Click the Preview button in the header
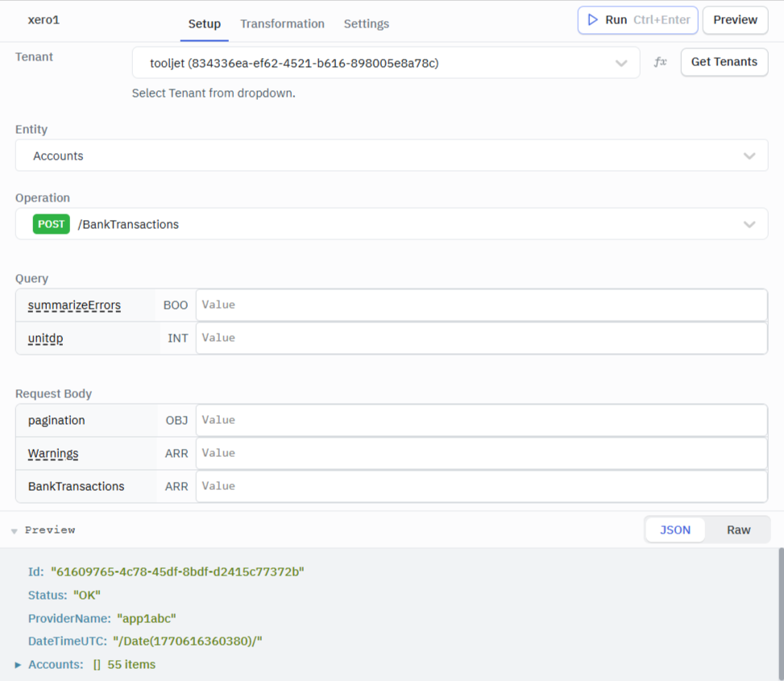 [x=734, y=20]
